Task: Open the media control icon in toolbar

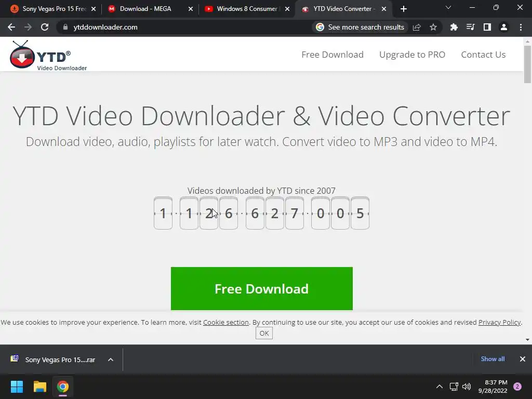Action: (470, 27)
